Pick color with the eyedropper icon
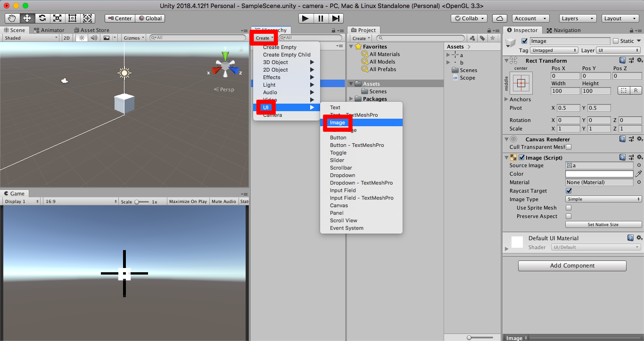Image resolution: width=644 pixels, height=341 pixels. 639,174
